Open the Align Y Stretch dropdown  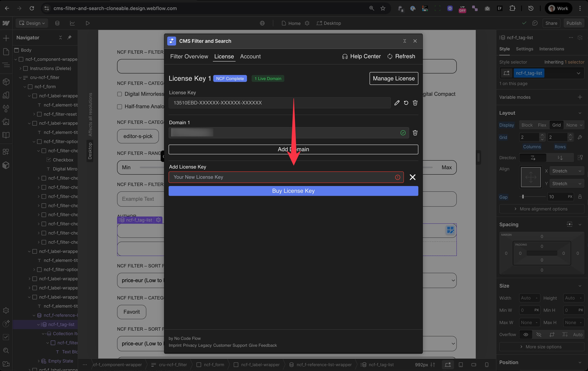click(x=567, y=184)
